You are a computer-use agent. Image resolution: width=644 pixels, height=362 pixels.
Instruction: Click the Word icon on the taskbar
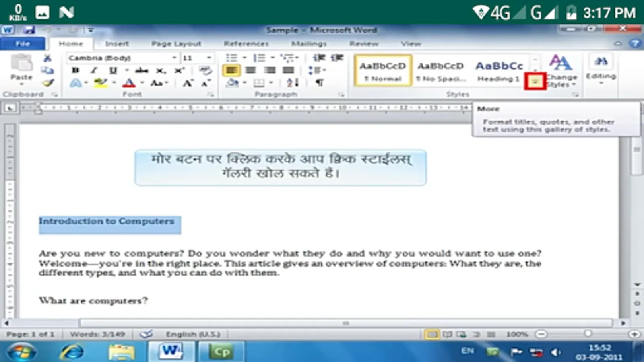click(171, 352)
